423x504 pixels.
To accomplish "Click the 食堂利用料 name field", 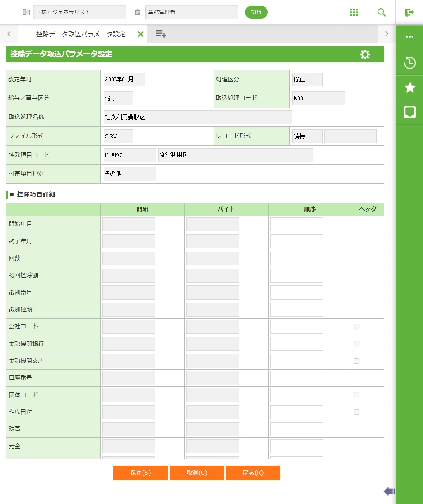I will pos(235,155).
